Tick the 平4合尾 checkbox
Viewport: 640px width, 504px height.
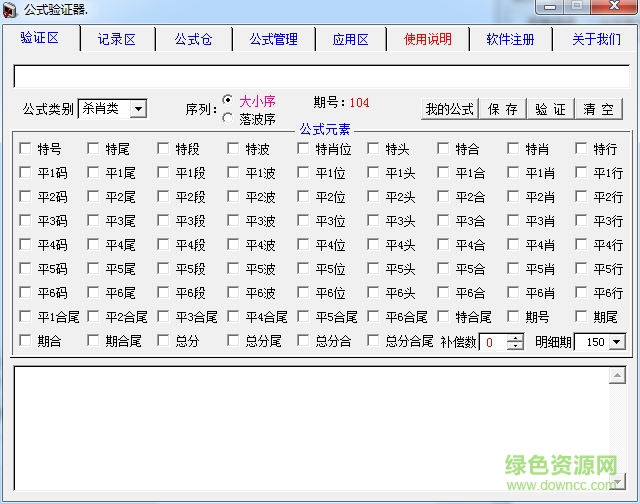click(x=233, y=316)
